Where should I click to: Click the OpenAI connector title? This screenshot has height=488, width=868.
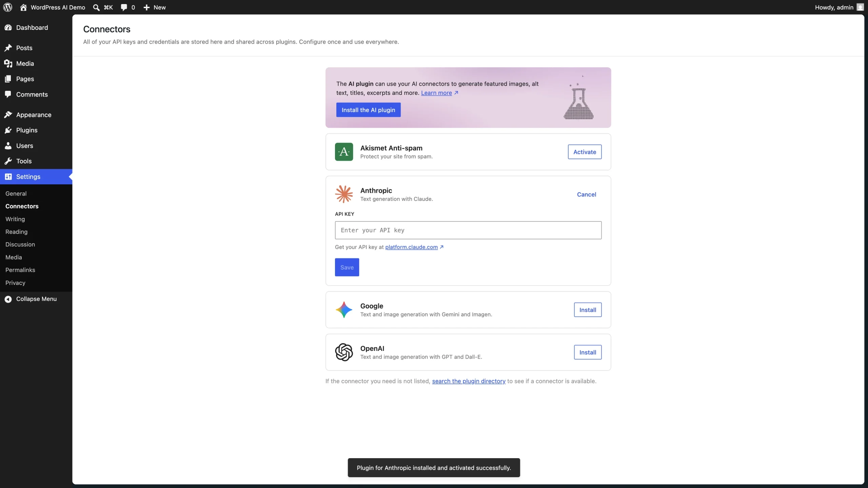coord(372,348)
